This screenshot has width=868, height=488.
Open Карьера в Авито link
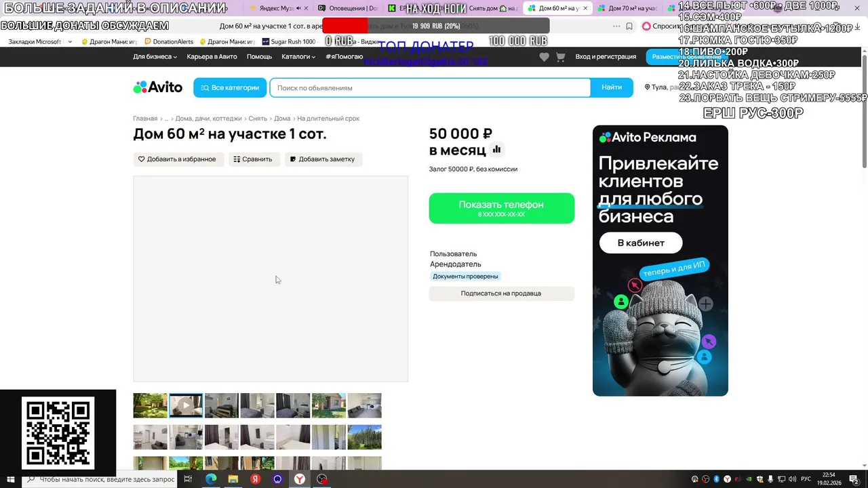click(212, 57)
